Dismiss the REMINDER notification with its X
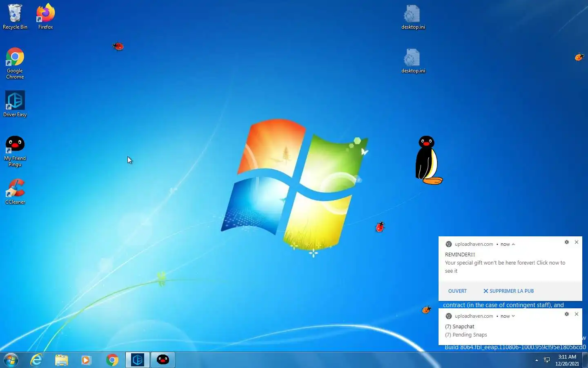The height and width of the screenshot is (368, 588). tap(577, 242)
